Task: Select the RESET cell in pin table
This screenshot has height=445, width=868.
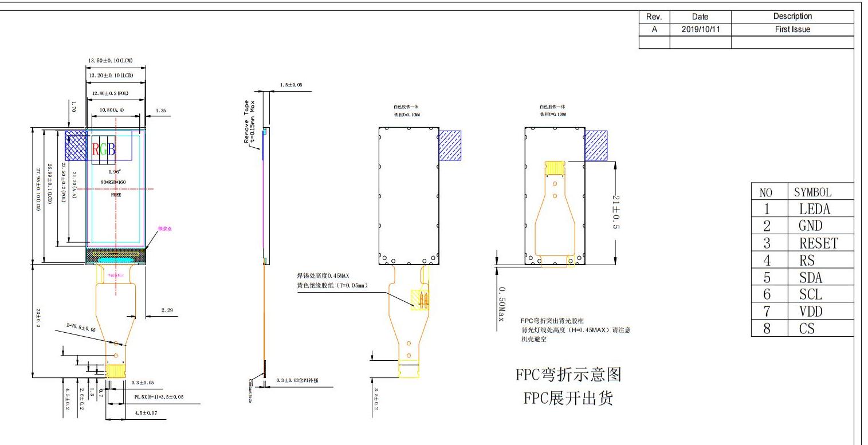Action: click(818, 243)
